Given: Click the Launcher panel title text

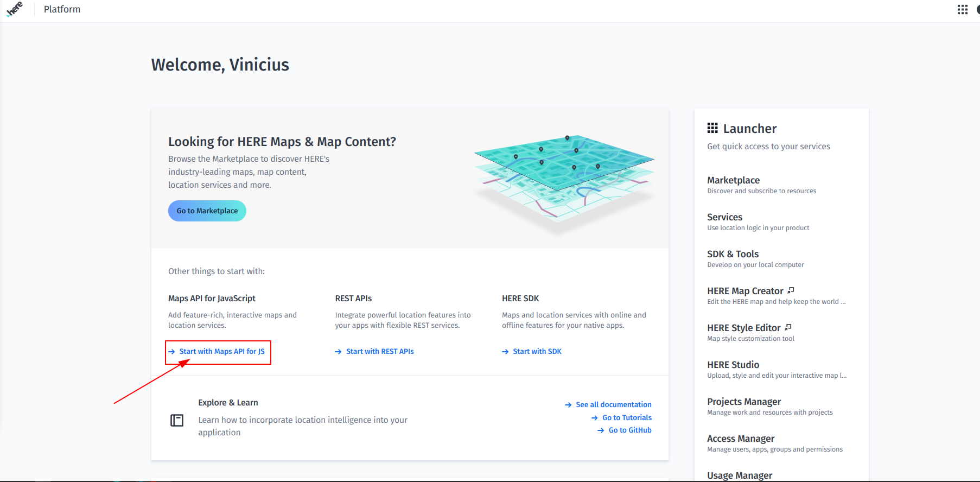Looking at the screenshot, I should pyautogui.click(x=750, y=129).
